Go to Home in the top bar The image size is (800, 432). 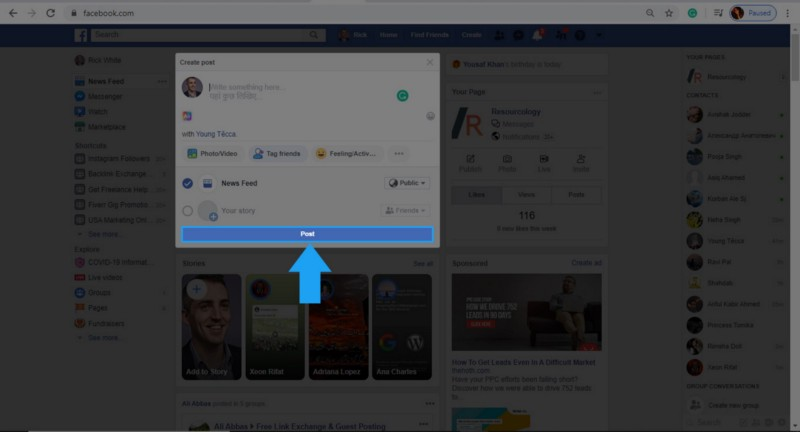[x=388, y=35]
